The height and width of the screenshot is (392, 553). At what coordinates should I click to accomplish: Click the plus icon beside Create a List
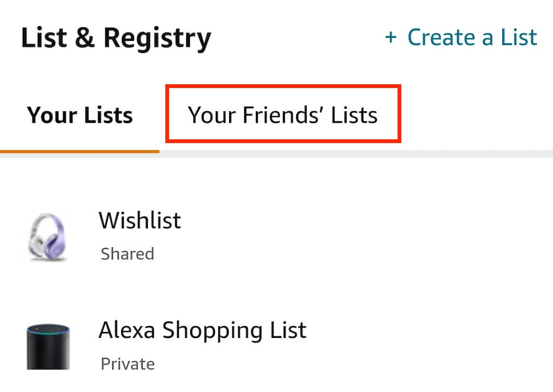click(x=390, y=38)
